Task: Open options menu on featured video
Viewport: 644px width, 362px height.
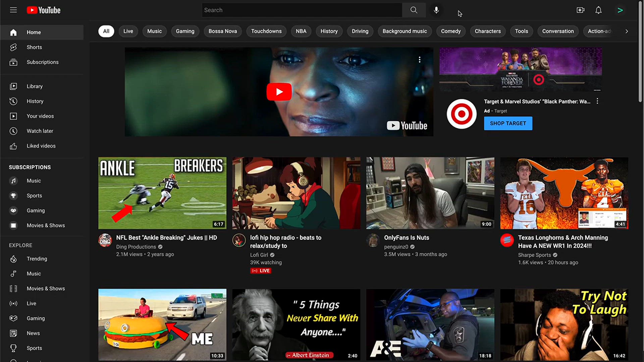Action: click(x=419, y=60)
